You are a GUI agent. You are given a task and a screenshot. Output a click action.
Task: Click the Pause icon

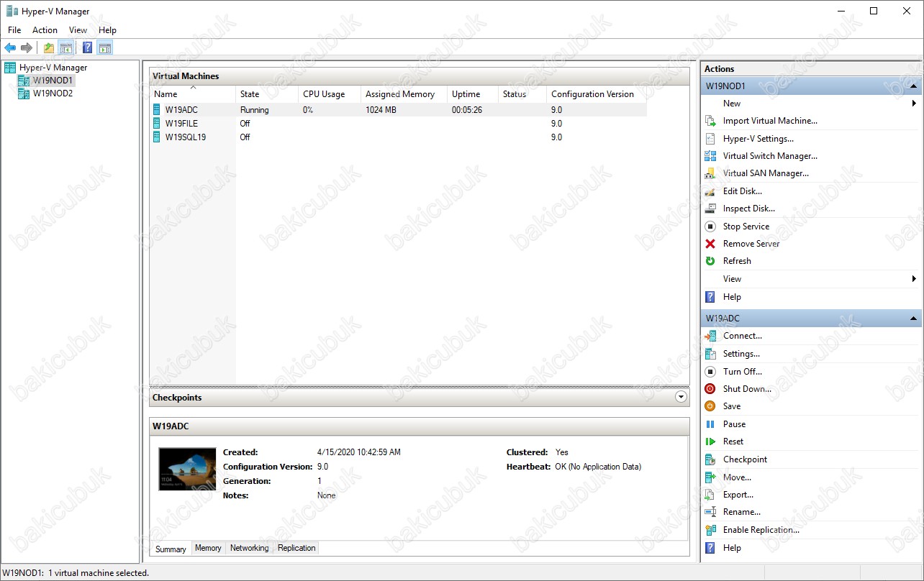coord(710,424)
